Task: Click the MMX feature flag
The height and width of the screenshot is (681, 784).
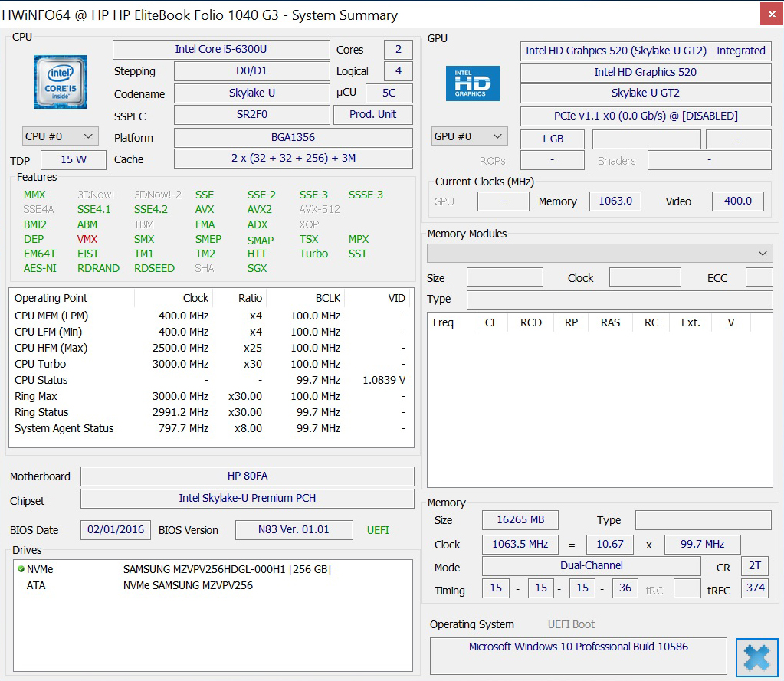Action: (34, 195)
